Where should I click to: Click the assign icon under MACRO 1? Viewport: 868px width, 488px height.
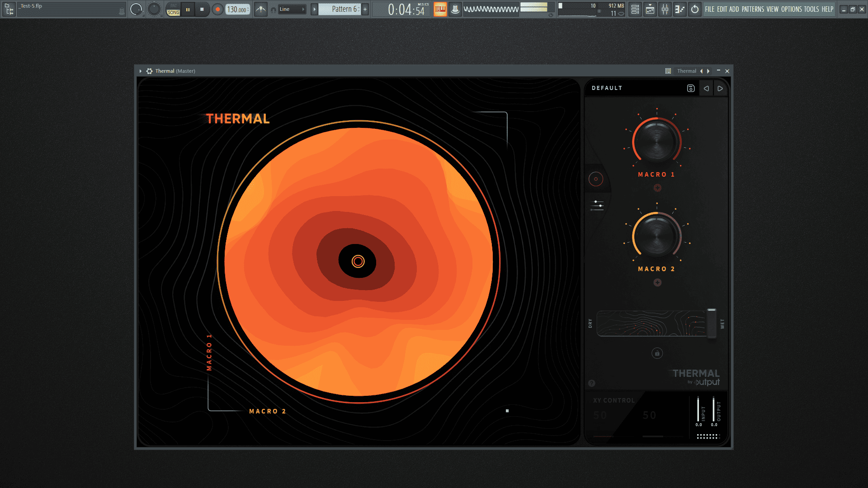[x=657, y=188]
